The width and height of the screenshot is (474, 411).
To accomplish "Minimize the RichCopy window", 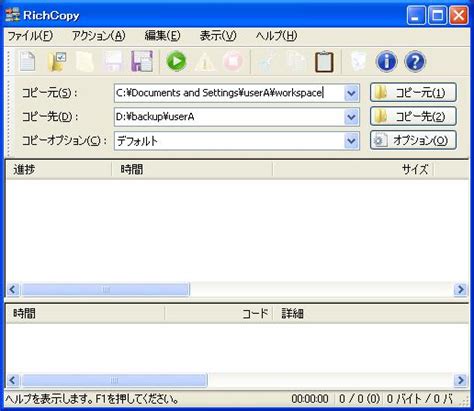I will [416, 15].
